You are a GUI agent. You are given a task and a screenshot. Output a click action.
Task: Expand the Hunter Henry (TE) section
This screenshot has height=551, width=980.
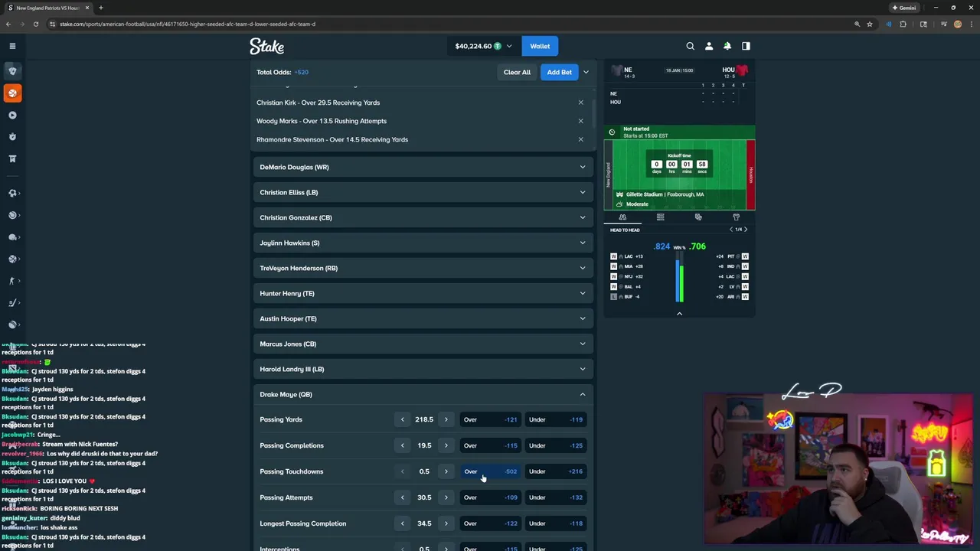pyautogui.click(x=423, y=293)
